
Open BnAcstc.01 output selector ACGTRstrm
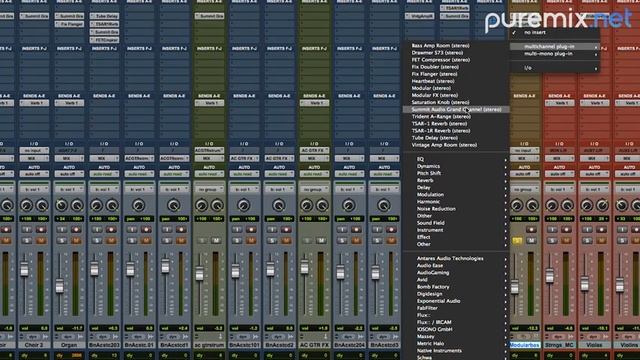pyautogui.click(x=139, y=158)
